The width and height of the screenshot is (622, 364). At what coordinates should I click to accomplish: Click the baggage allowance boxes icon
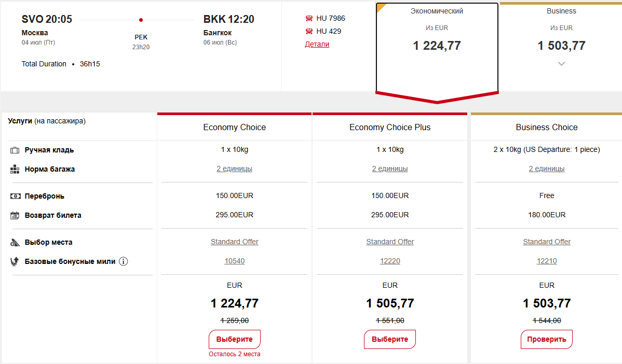pos(15,170)
